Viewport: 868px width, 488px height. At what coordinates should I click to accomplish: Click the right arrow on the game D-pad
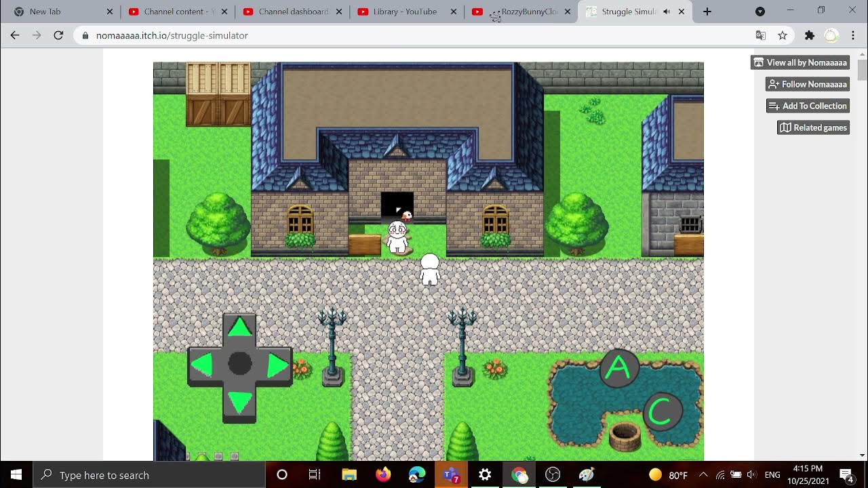277,365
